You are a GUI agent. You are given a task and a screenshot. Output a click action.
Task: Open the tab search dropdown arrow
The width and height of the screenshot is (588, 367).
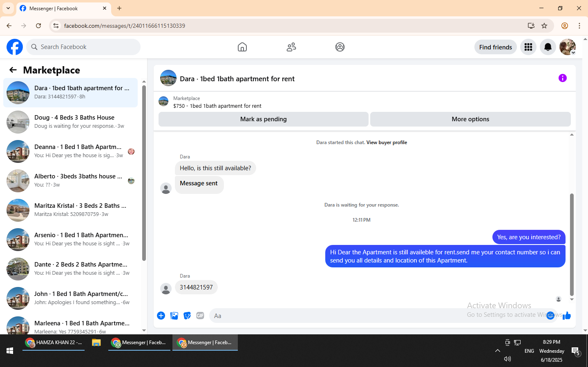pyautogui.click(x=8, y=8)
